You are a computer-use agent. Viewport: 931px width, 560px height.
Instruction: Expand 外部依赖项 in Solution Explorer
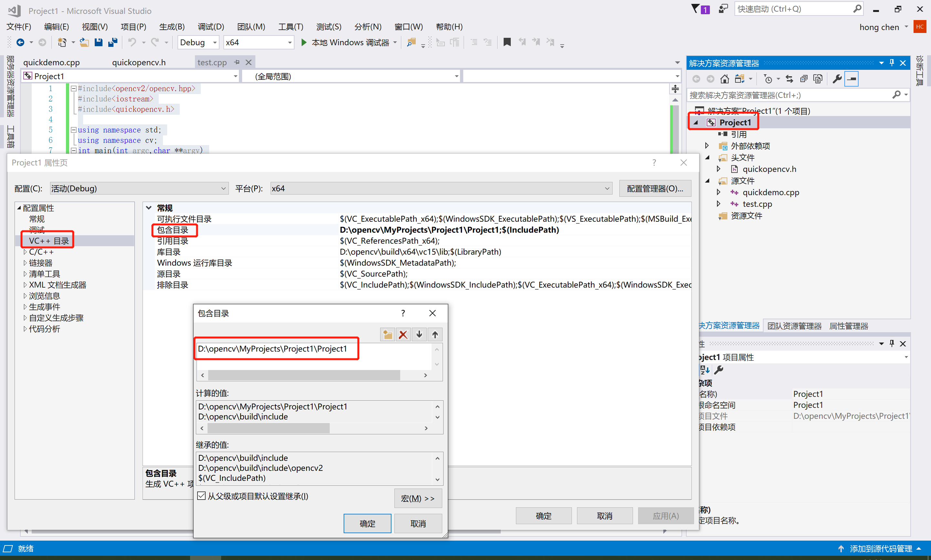(x=707, y=146)
